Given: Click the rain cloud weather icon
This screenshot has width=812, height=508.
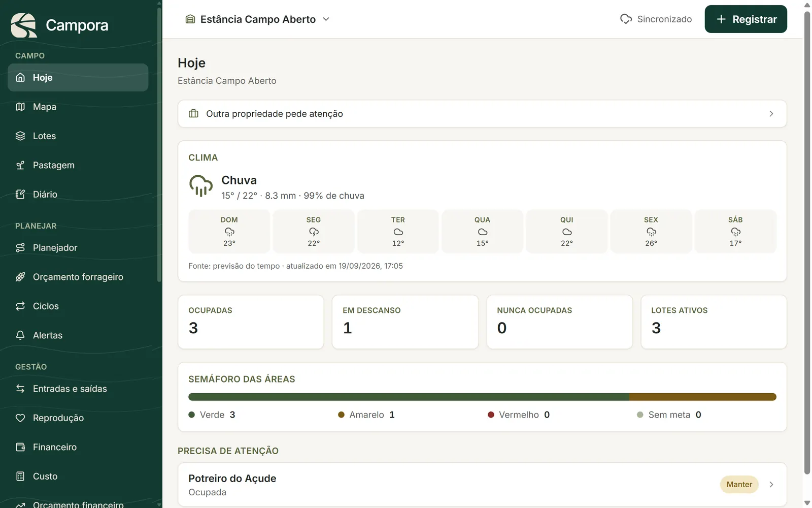Looking at the screenshot, I should tap(201, 186).
